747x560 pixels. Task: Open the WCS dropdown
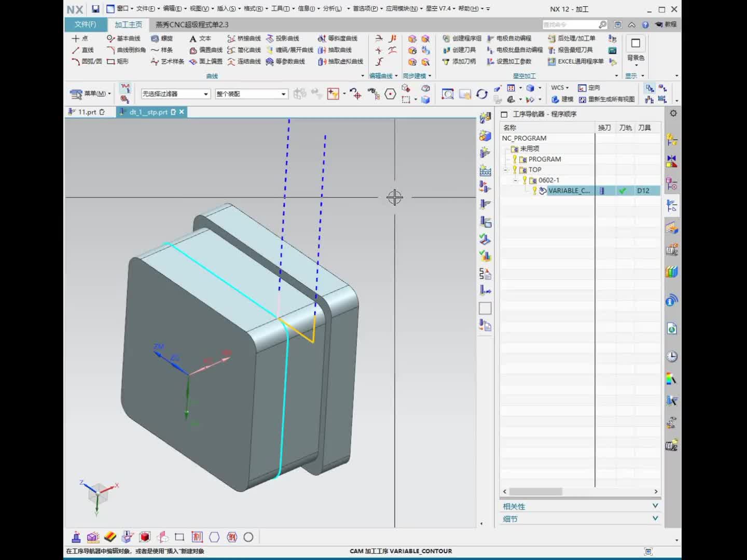point(560,88)
